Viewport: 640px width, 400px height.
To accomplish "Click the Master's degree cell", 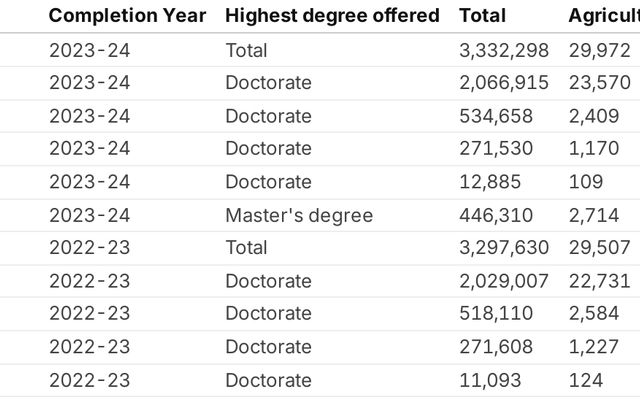I will (299, 215).
